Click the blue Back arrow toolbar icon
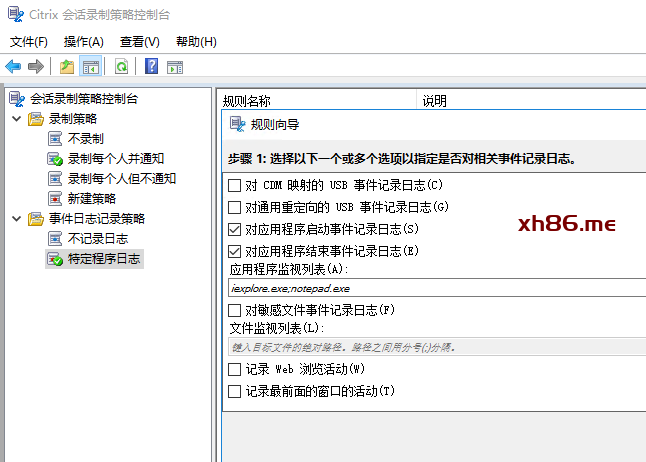Viewport: 646px width, 462px height. [x=13, y=66]
